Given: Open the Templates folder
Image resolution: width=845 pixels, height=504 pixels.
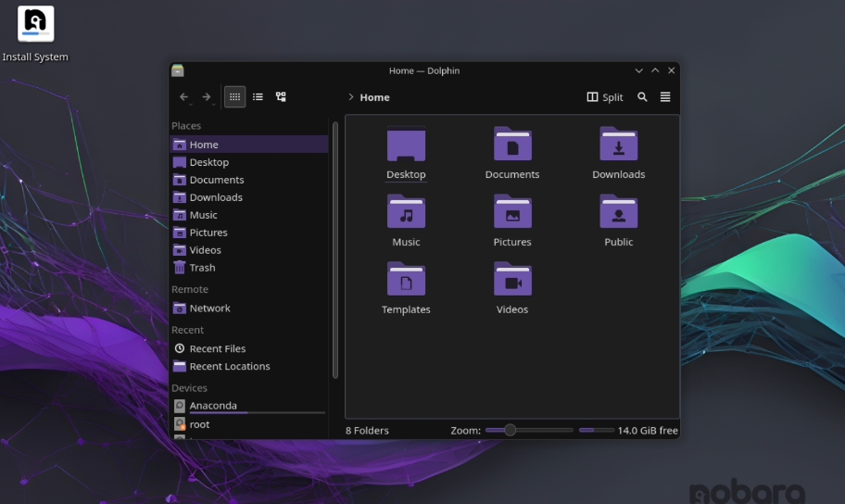Looking at the screenshot, I should (406, 281).
